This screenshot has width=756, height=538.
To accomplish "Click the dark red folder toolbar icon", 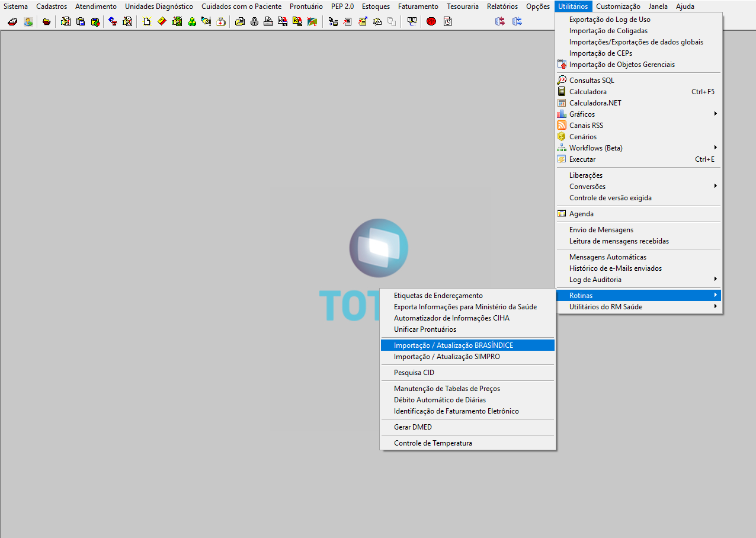I will click(46, 22).
